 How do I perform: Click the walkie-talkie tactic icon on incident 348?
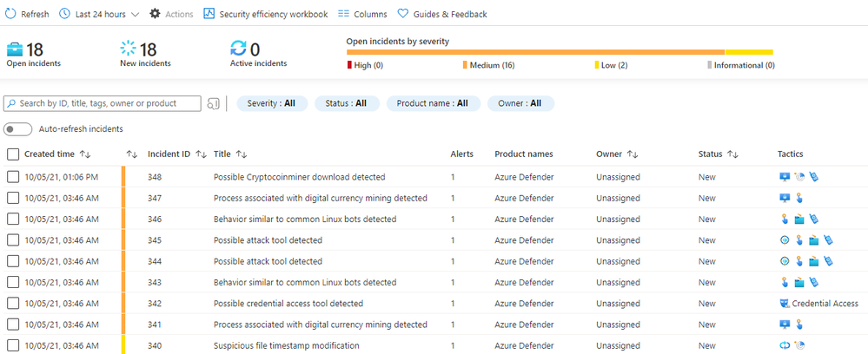pyautogui.click(x=813, y=177)
